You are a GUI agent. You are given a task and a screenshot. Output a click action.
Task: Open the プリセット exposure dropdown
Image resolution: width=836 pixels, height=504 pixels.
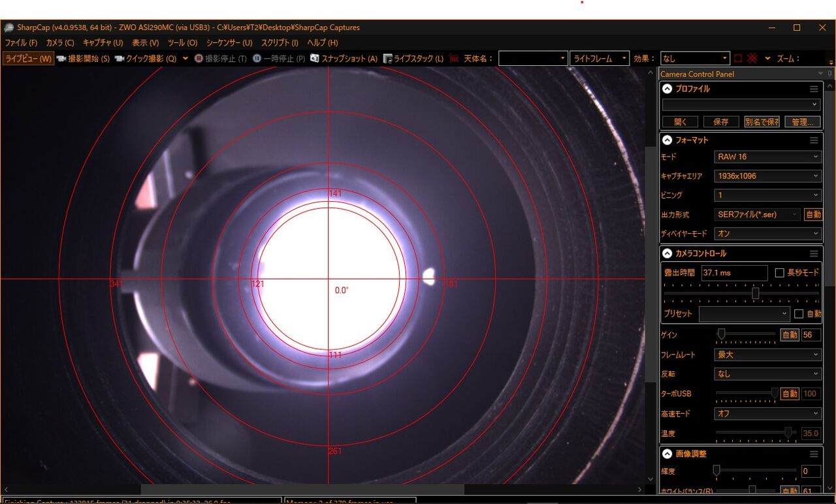pos(745,314)
